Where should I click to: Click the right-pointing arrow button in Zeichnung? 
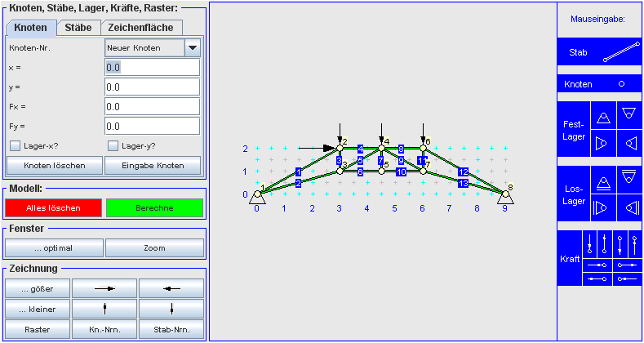pyautogui.click(x=104, y=288)
